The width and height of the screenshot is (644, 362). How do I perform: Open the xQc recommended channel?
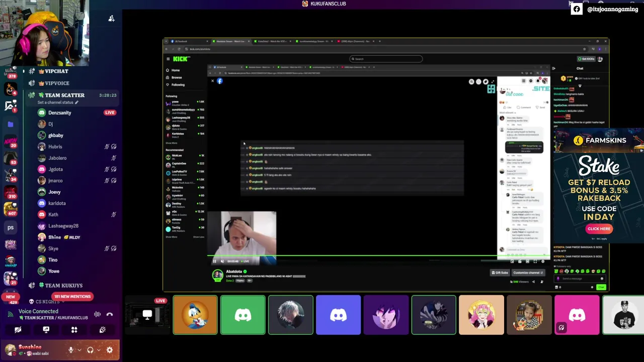(185, 213)
